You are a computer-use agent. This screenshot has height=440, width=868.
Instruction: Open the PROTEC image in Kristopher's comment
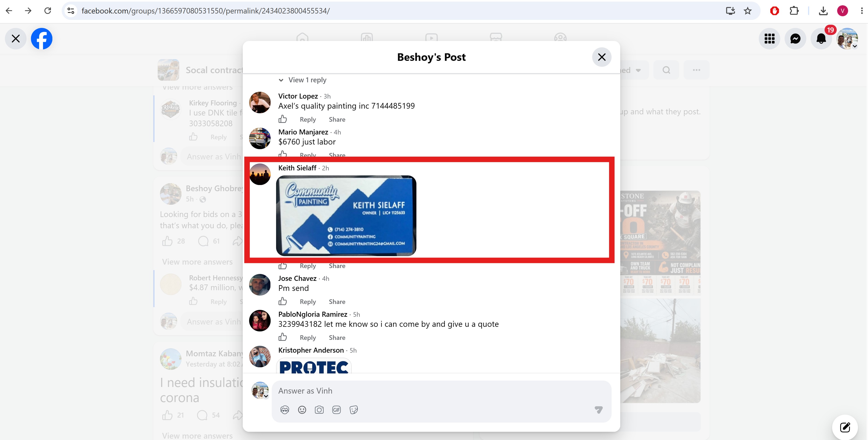pos(314,366)
